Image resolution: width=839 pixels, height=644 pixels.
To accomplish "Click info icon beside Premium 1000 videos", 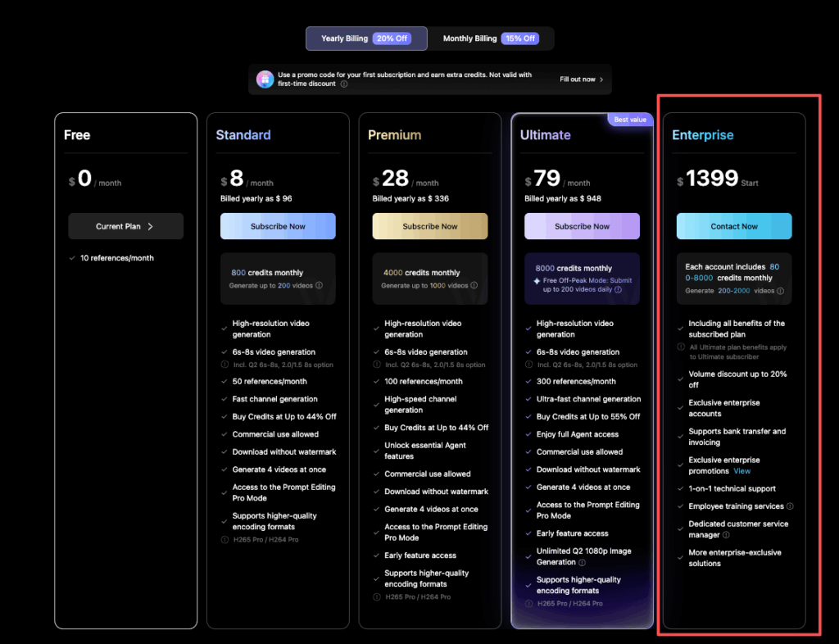I will [474, 285].
